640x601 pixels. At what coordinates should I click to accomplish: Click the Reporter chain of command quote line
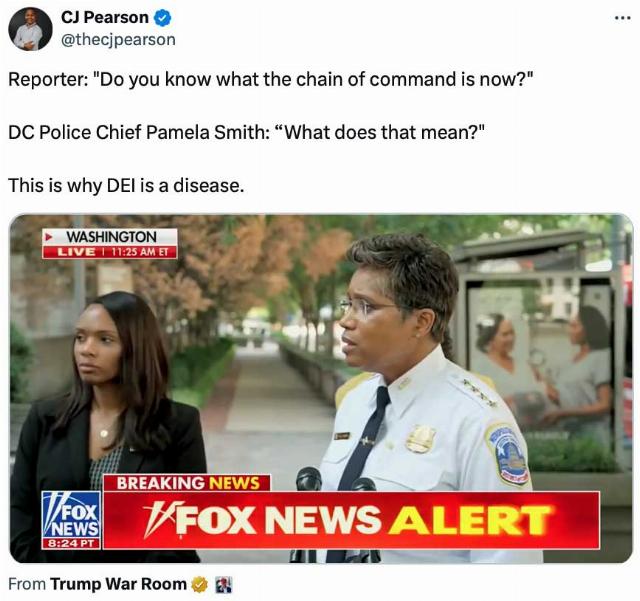pos(271,80)
